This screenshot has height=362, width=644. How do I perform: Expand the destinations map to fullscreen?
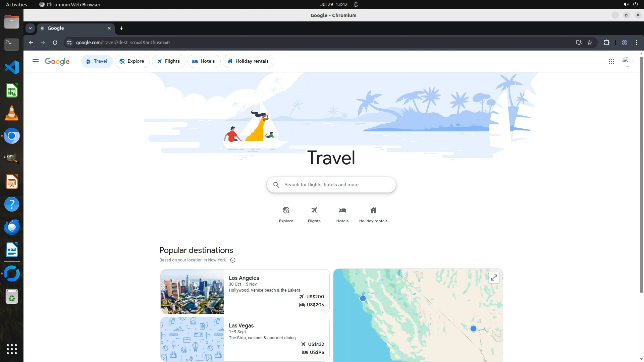[494, 278]
